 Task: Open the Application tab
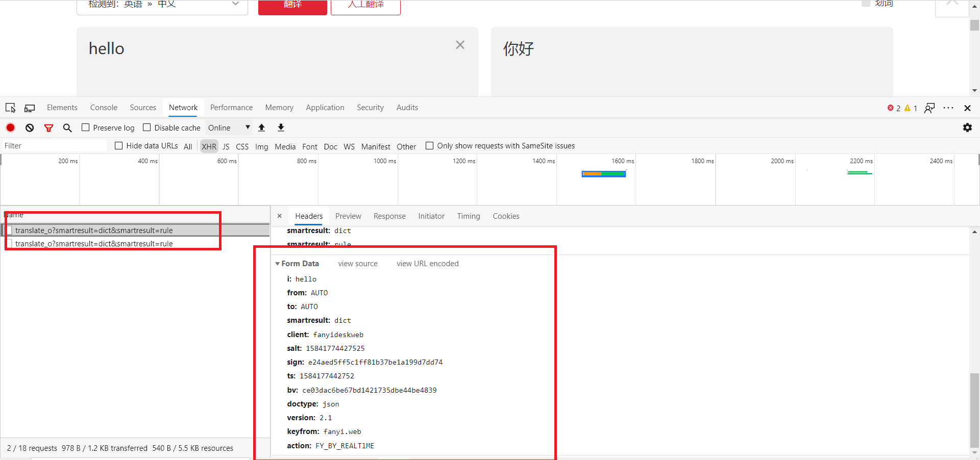pos(325,108)
